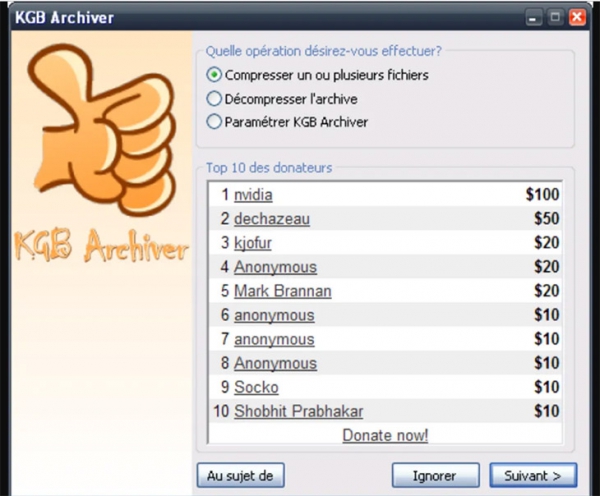Screen dimensions: 600x496
Task: Click the kjofur donor link
Action: coord(253,243)
